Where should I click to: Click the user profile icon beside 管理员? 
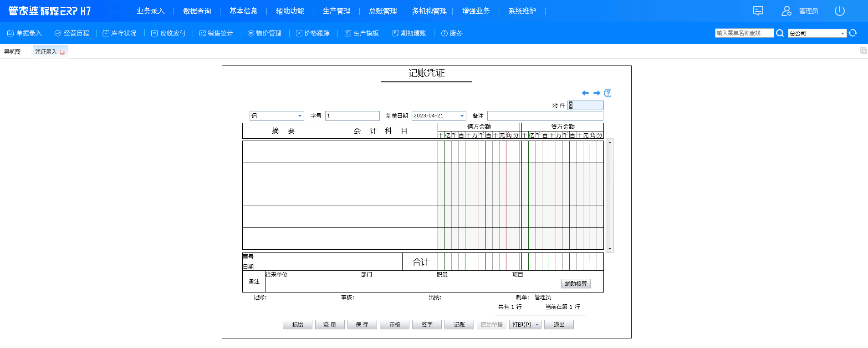786,11
